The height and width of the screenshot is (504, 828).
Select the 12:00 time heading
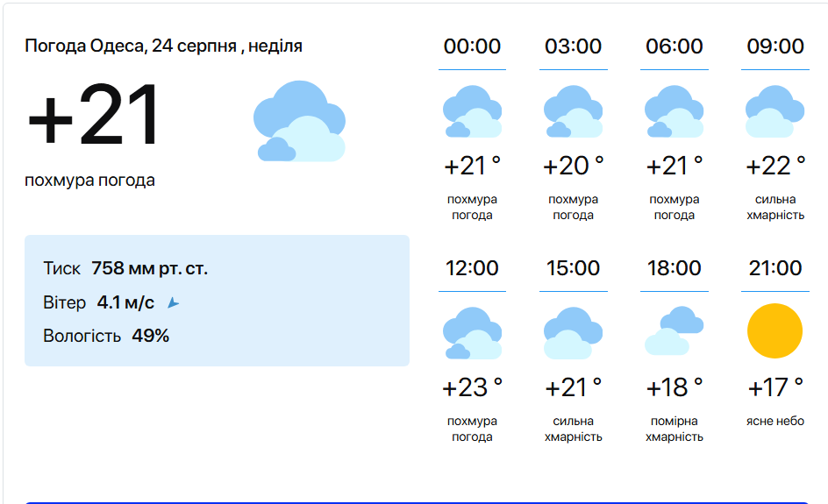click(x=472, y=268)
